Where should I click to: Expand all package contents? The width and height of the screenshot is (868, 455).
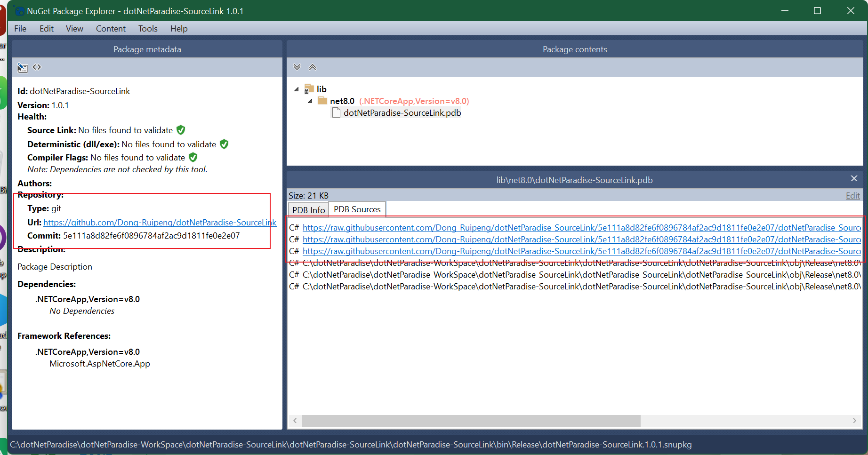[x=297, y=67]
